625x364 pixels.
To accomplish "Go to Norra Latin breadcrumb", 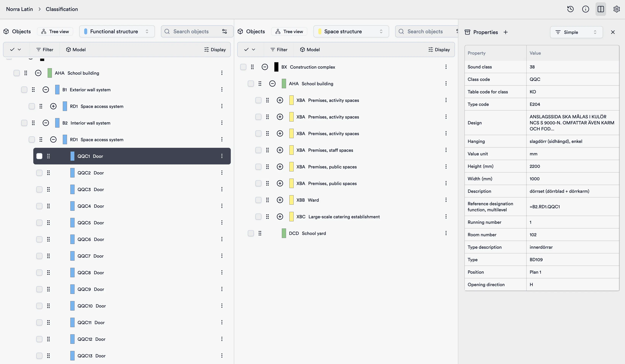I will (19, 9).
